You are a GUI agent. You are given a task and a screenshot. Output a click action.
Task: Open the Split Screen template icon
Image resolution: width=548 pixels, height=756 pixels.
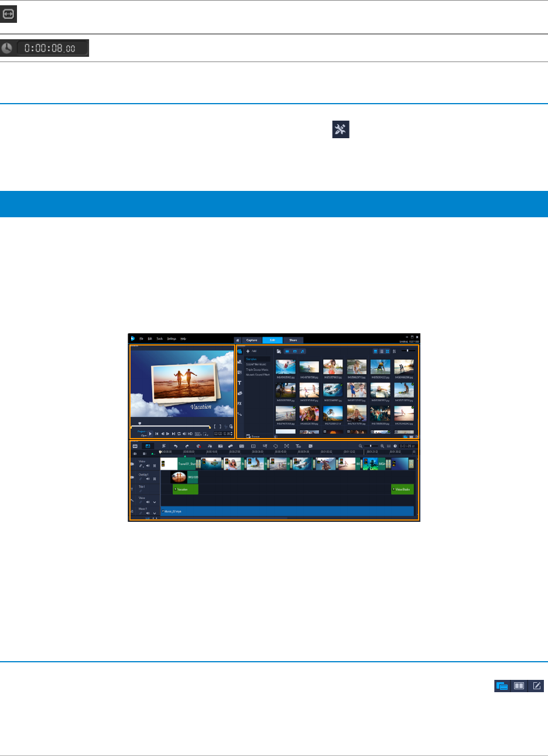pos(253,446)
